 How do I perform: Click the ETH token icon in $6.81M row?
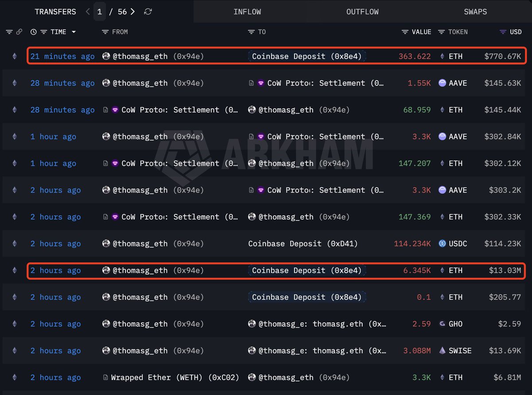[442, 378]
